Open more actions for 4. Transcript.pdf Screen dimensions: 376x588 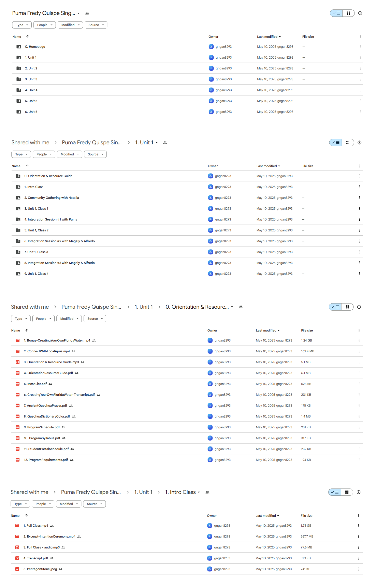pos(358,558)
